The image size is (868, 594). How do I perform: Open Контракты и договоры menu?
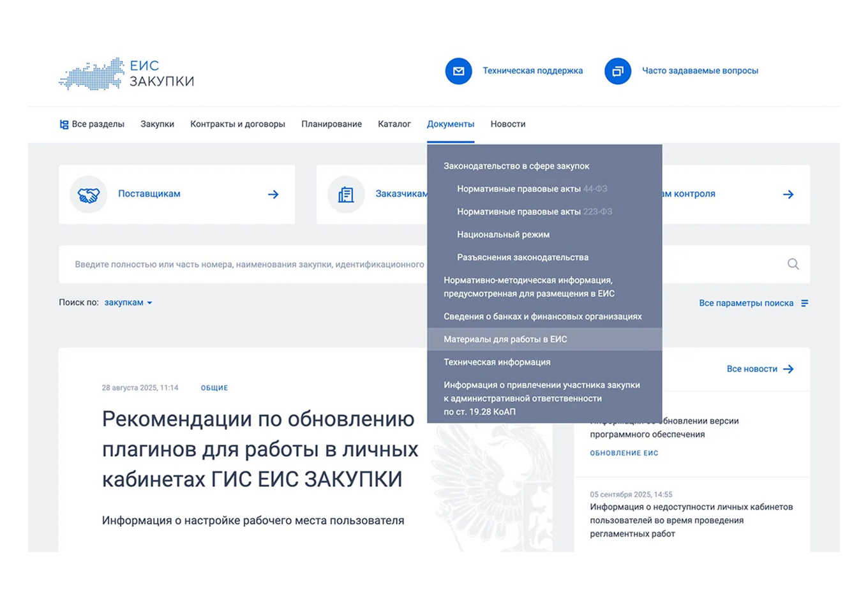[x=237, y=124]
